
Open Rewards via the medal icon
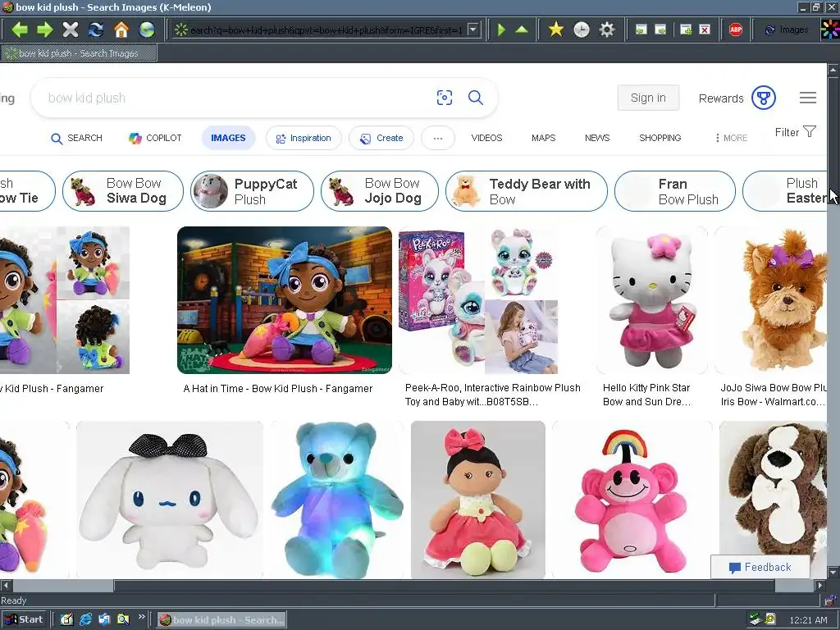point(764,98)
